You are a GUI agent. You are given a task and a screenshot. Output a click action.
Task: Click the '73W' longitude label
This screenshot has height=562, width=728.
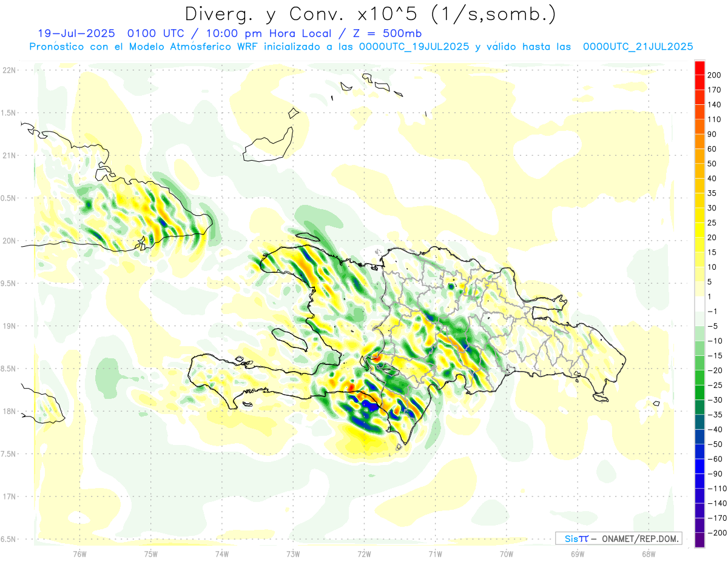[293, 554]
